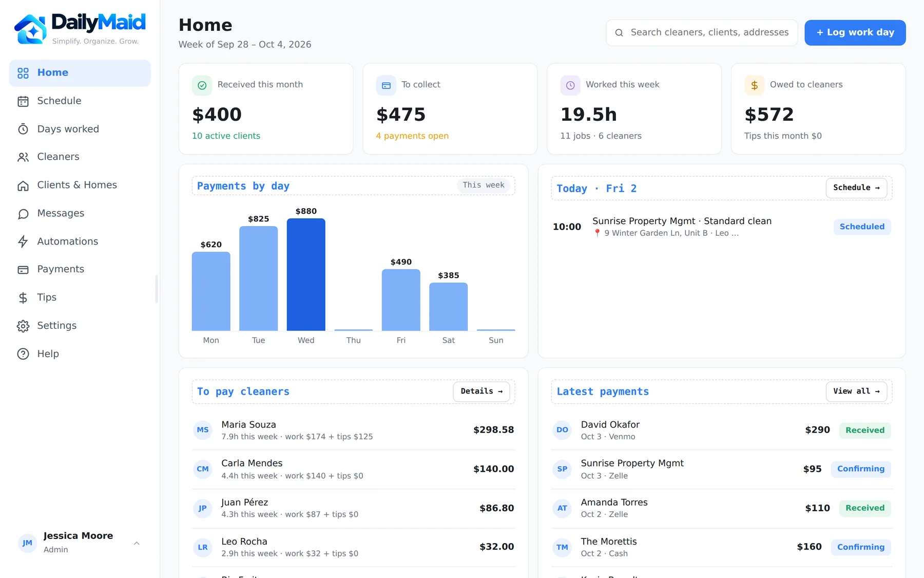Click the 4 payments open link

(412, 136)
